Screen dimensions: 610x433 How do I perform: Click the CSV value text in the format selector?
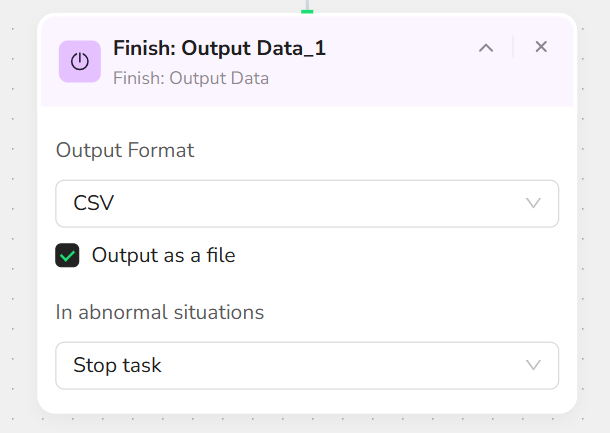[x=94, y=203]
